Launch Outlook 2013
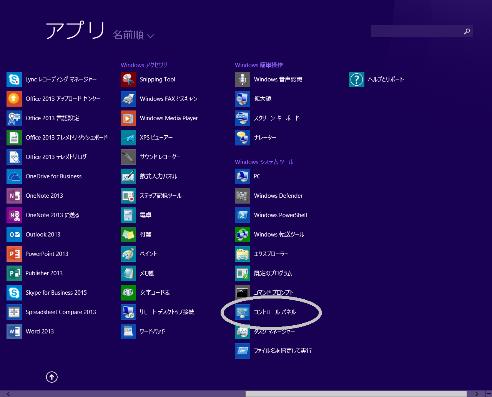 coord(34,234)
